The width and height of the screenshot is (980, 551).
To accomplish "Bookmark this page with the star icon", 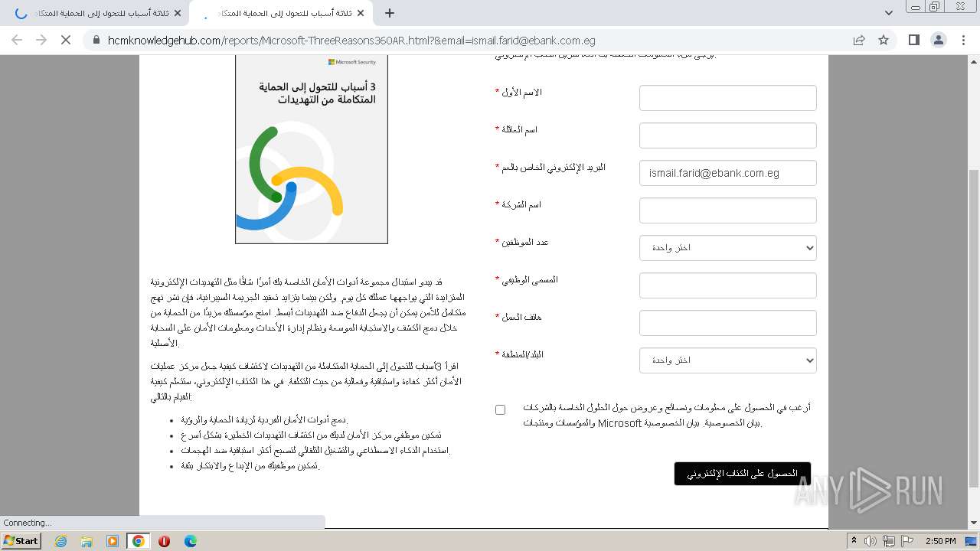I will 884,40.
